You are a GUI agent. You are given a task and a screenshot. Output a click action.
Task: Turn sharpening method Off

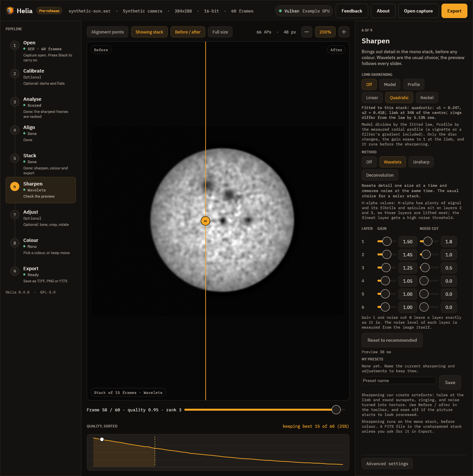pos(369,162)
